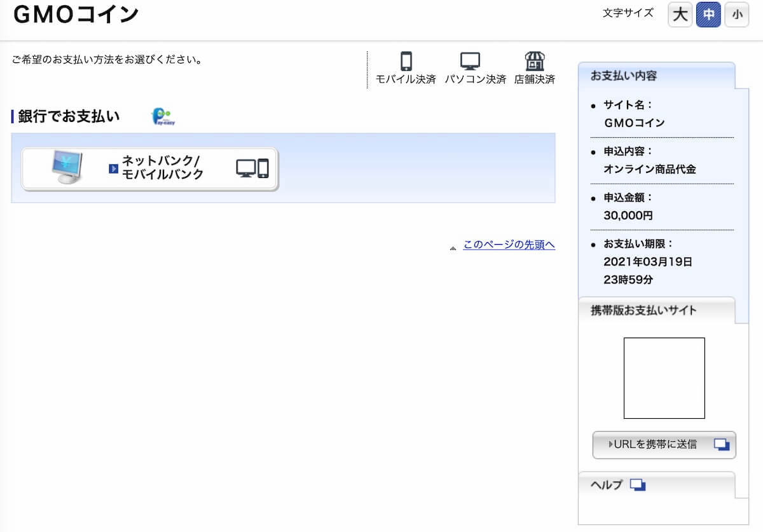Click the オンライン商品代金 text
This screenshot has width=763, height=532.
click(x=650, y=170)
